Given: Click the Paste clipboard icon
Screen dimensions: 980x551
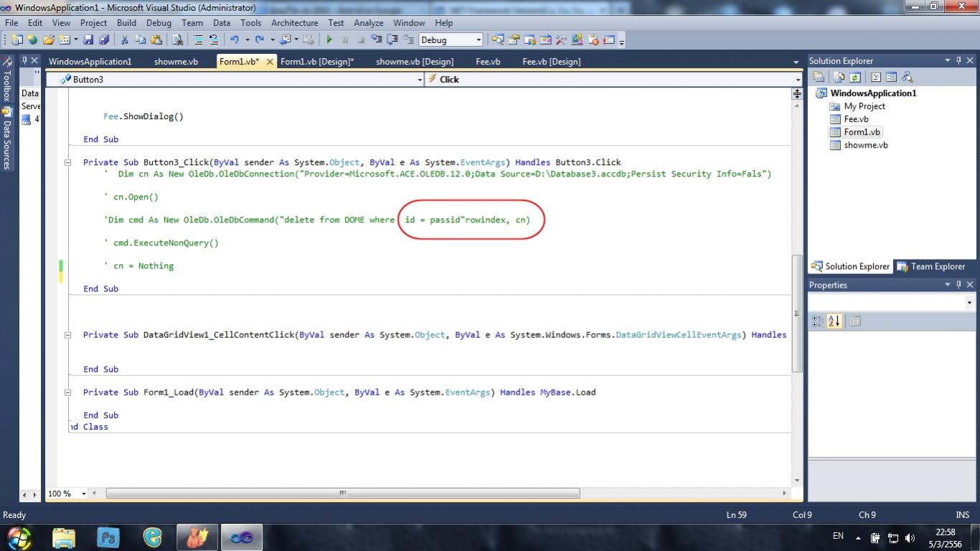Looking at the screenshot, I should coord(156,39).
